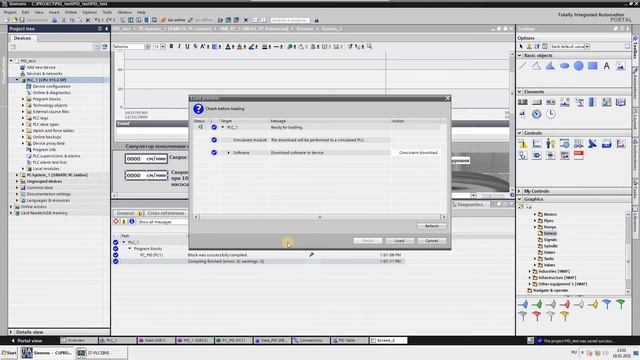Collapse the Graphics toolbox section
Screen dimensions: 640x360
(520, 199)
